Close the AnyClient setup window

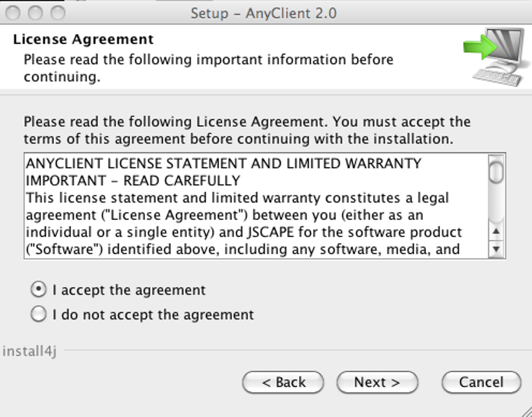tap(13, 13)
